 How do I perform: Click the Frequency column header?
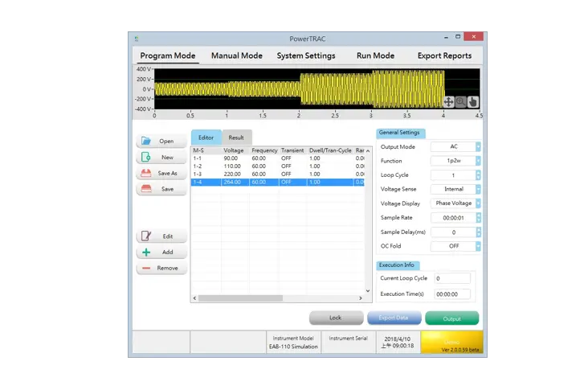tap(264, 150)
